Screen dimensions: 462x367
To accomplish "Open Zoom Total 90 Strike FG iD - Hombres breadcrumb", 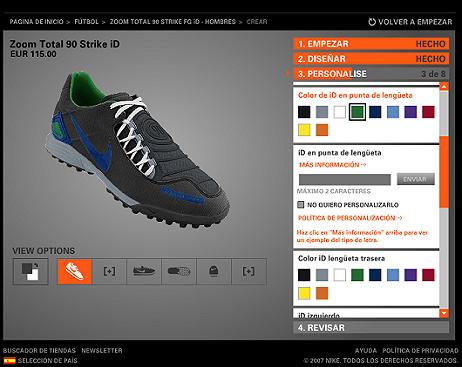I will (173, 22).
